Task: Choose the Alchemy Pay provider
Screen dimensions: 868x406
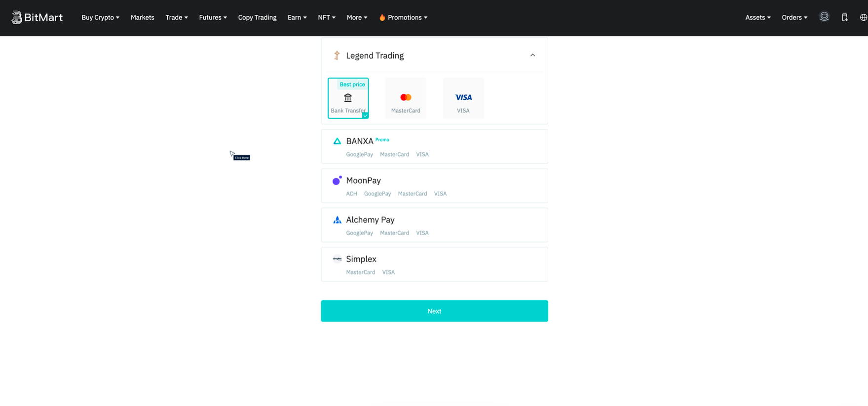Action: (434, 225)
